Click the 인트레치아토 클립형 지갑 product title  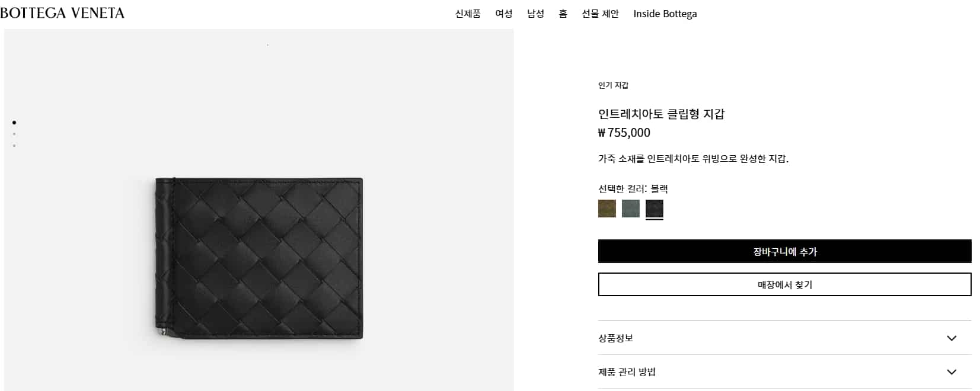(661, 114)
